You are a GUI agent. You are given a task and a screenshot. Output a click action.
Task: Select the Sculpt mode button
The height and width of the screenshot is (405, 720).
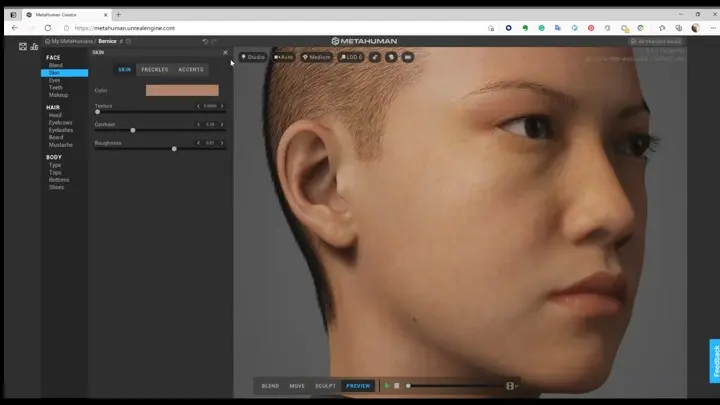(x=325, y=385)
